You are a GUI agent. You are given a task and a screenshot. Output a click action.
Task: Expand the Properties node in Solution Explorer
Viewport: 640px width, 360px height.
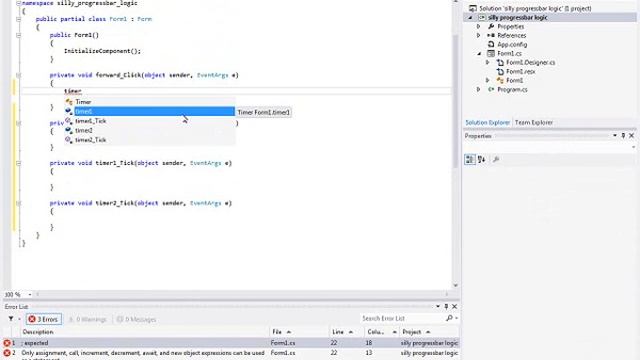(x=479, y=27)
